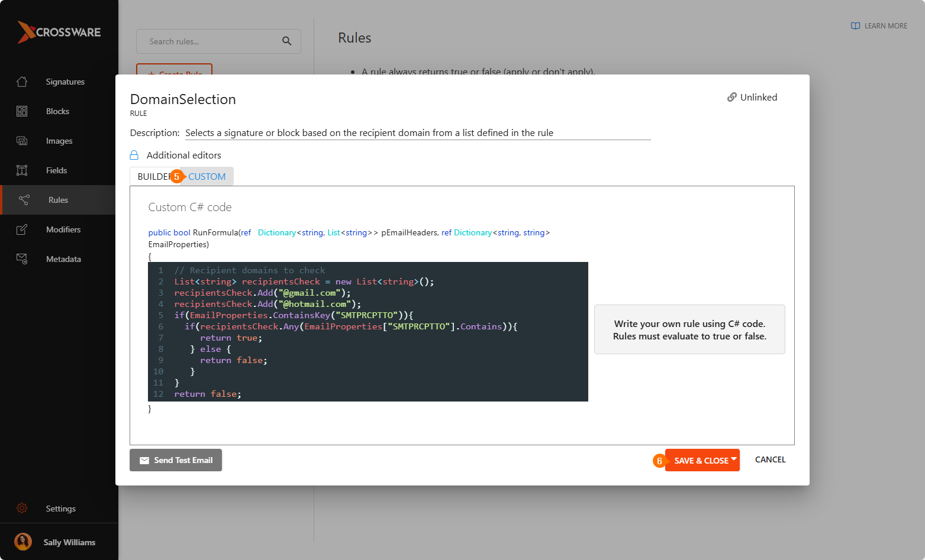Select the Fields icon in sidebar

coord(22,170)
